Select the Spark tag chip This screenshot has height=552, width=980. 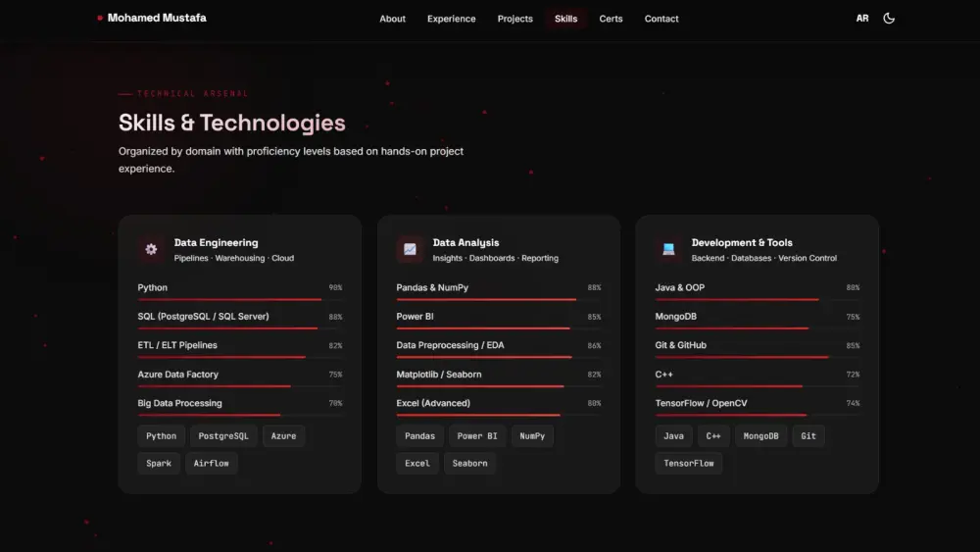[158, 463]
